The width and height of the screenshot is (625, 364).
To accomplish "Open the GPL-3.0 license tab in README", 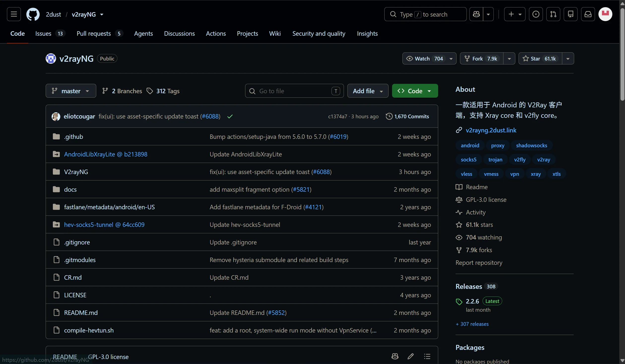I will [x=108, y=357].
